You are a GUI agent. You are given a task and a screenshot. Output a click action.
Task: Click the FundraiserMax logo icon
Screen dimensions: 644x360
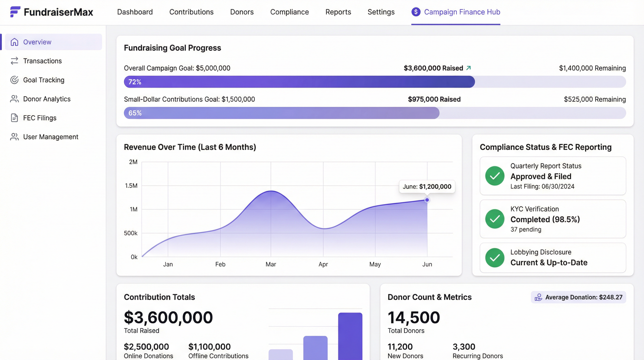point(14,12)
